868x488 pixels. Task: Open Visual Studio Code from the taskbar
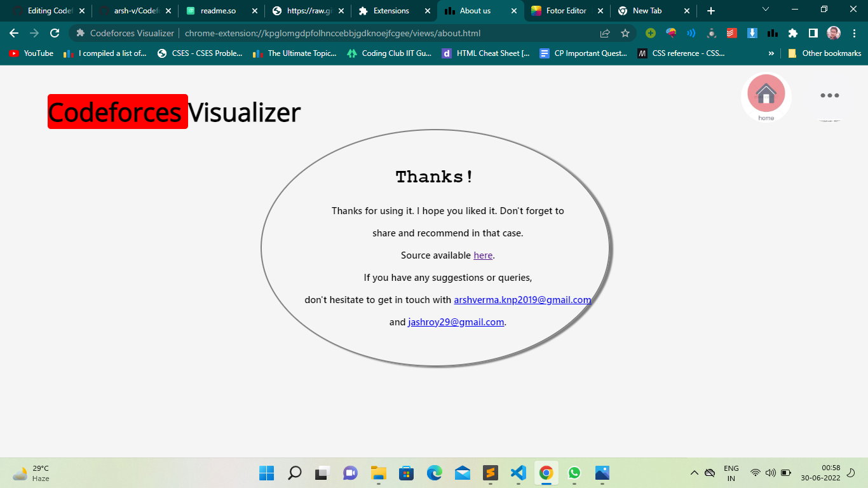click(x=518, y=473)
